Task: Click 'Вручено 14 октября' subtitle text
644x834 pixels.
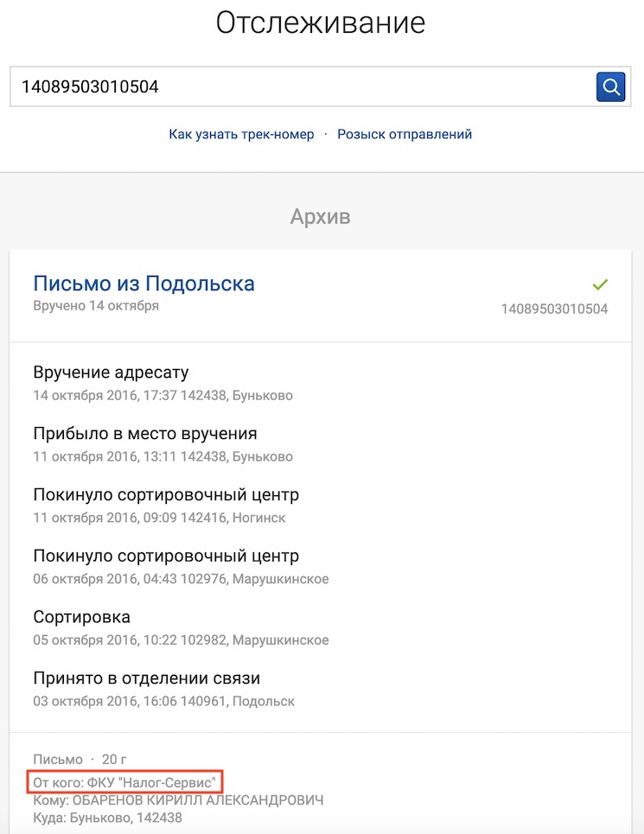Action: pos(96,306)
